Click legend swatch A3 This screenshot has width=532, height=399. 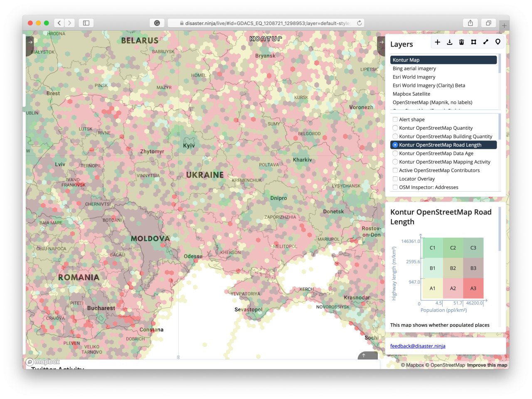pyautogui.click(x=473, y=288)
